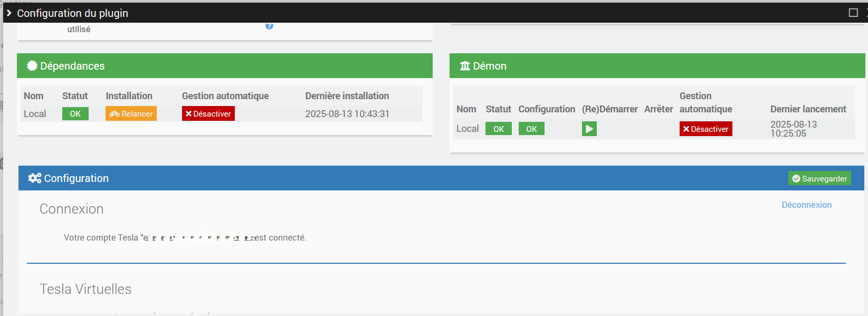
Task: Click the (Re)Démarrer column header
Action: (610, 109)
